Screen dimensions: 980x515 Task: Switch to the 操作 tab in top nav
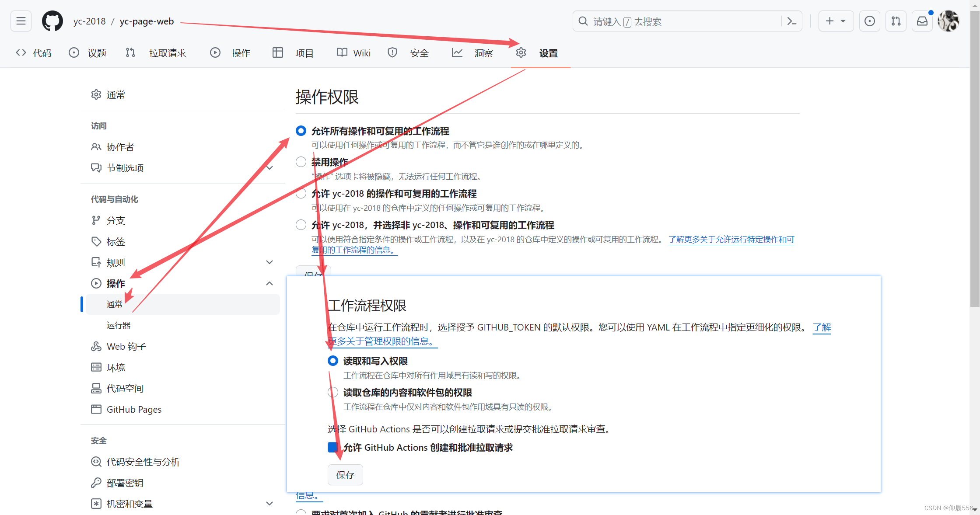click(x=230, y=53)
